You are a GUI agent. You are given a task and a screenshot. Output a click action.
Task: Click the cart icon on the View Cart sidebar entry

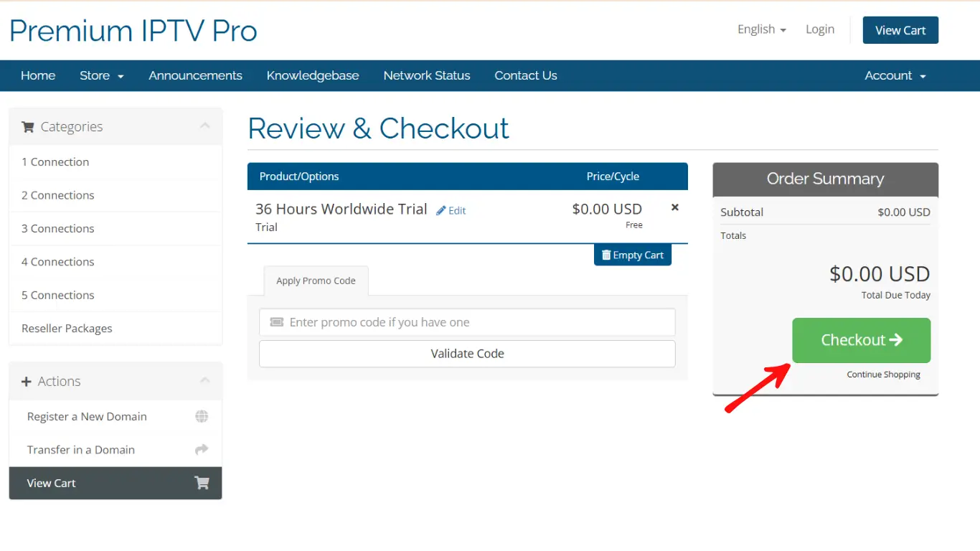point(202,483)
